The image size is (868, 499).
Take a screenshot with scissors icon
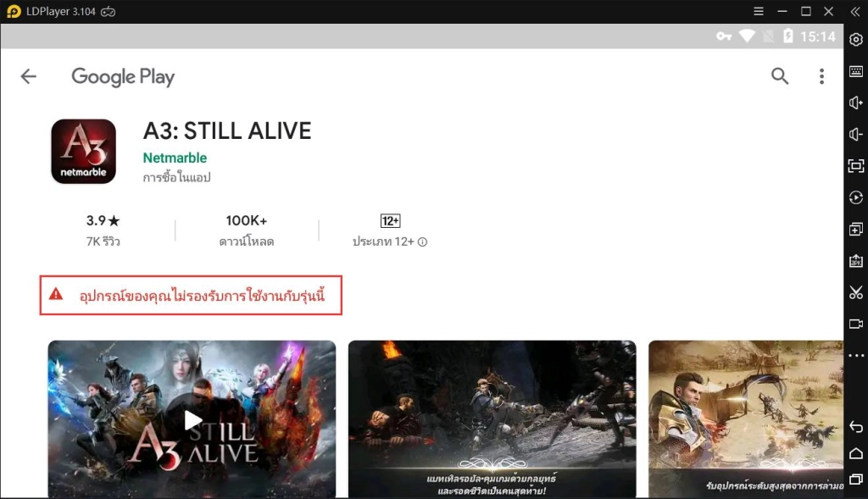856,292
